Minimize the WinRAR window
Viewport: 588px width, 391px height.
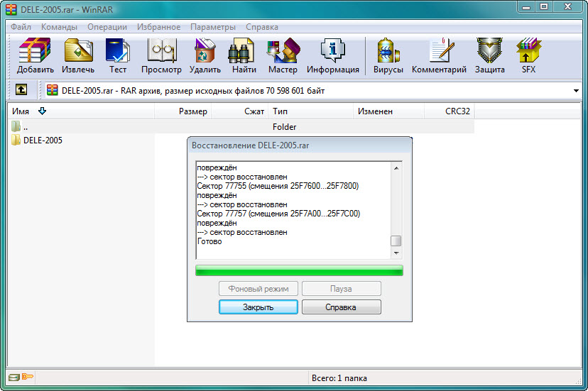tap(526, 7)
